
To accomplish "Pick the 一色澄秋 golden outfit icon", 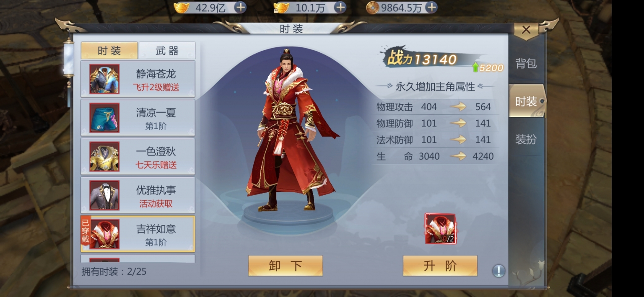I will (x=104, y=157).
